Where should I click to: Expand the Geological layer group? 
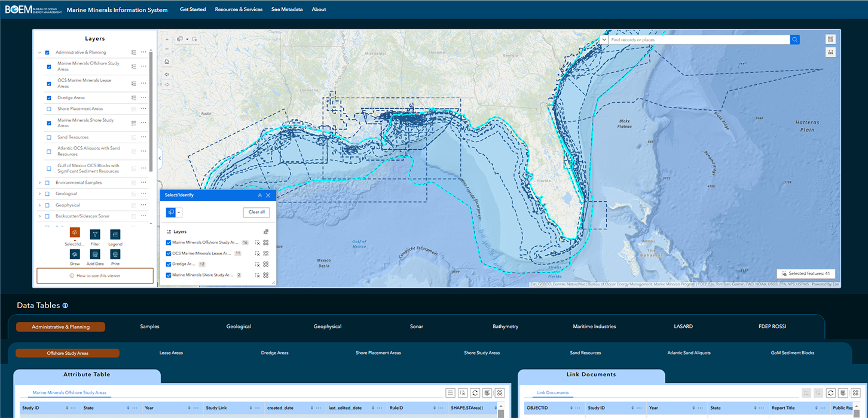click(38, 193)
